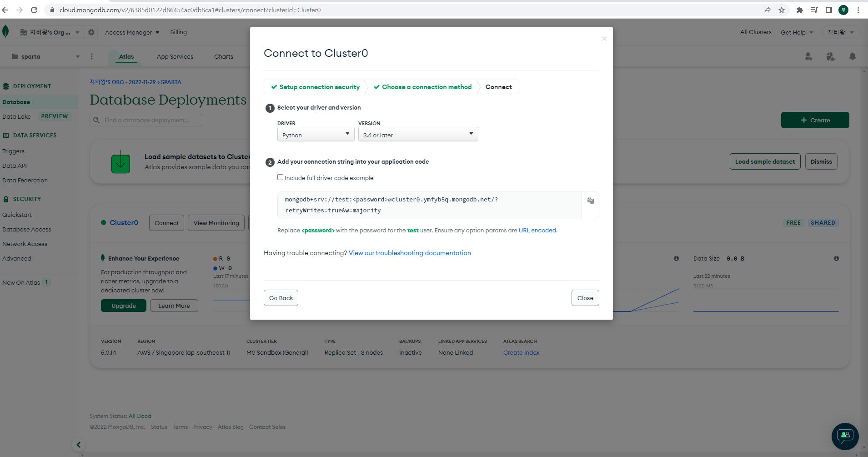Open the 자비왕 user account dropdown

(x=840, y=32)
